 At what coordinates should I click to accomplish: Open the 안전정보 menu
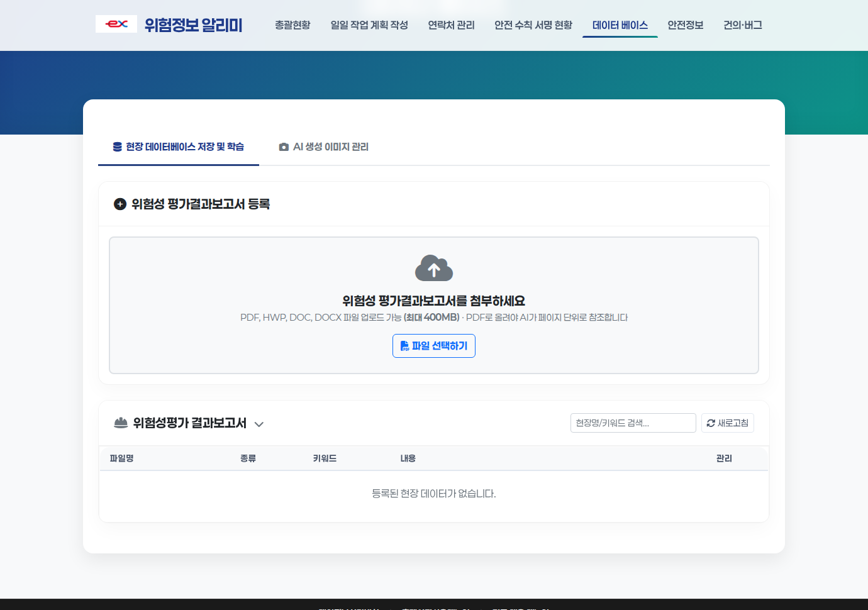coord(686,25)
